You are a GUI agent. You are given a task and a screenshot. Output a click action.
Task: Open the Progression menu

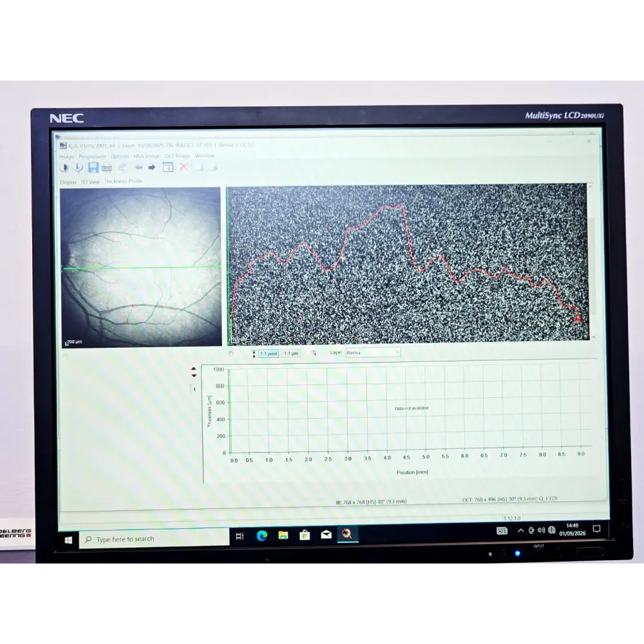tap(92, 156)
